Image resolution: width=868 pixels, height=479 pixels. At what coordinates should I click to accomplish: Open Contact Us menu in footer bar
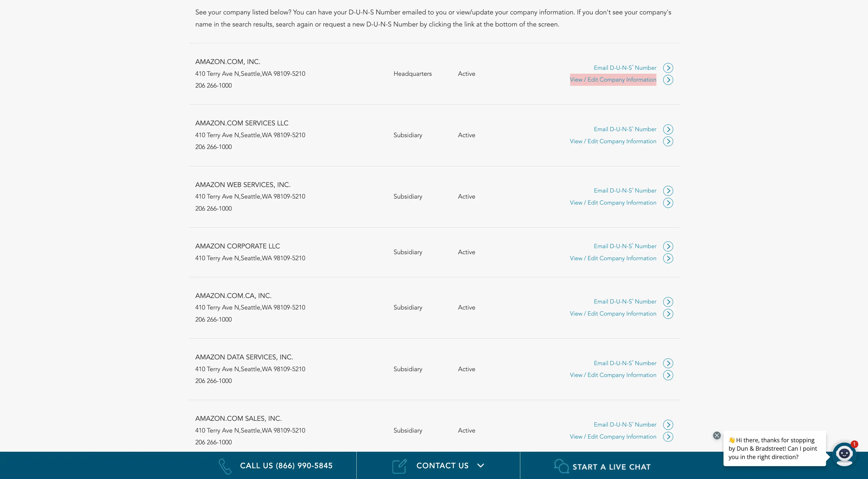(442, 466)
